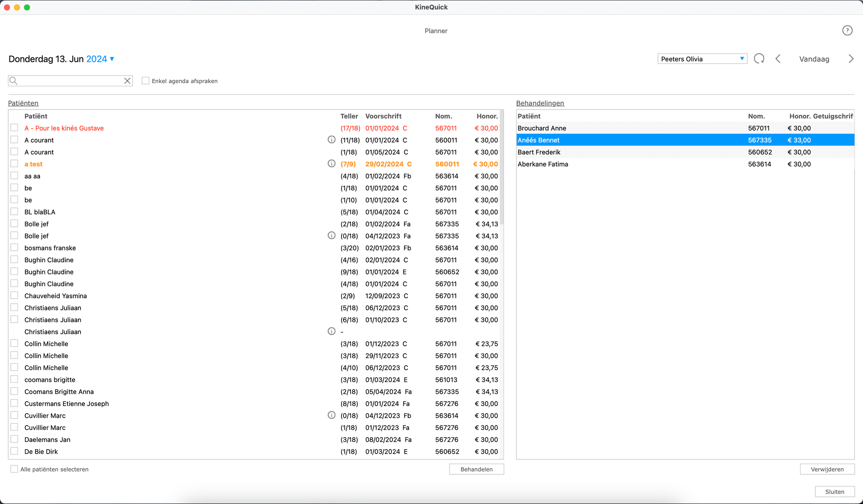Image resolution: width=863 pixels, height=504 pixels.
Task: Select patient Coomans Brigitte Anna
Action: pyautogui.click(x=59, y=392)
